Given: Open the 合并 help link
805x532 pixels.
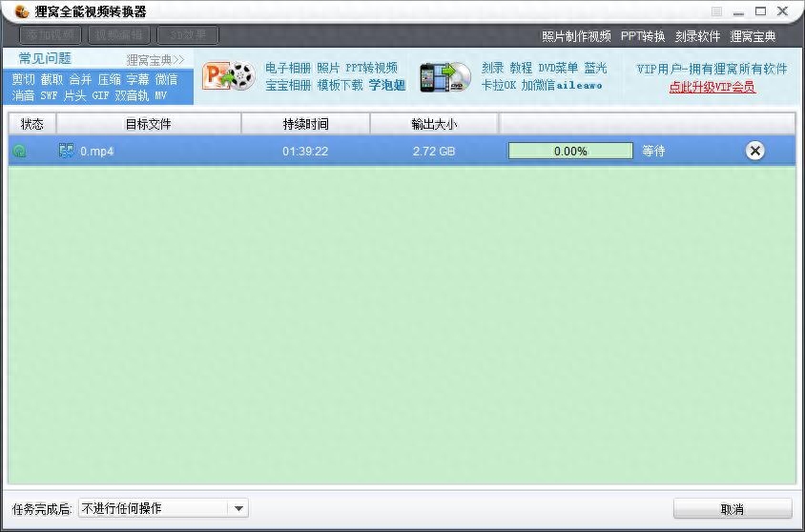Looking at the screenshot, I should [81, 79].
